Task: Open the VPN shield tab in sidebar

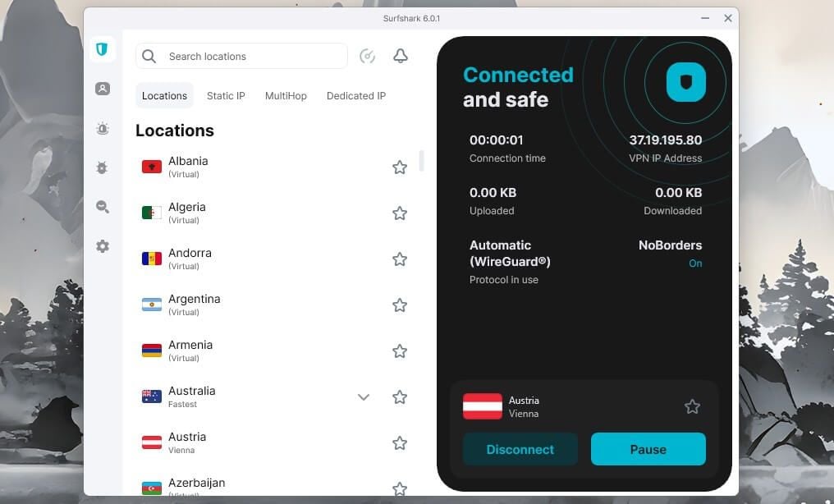Action: (x=102, y=49)
